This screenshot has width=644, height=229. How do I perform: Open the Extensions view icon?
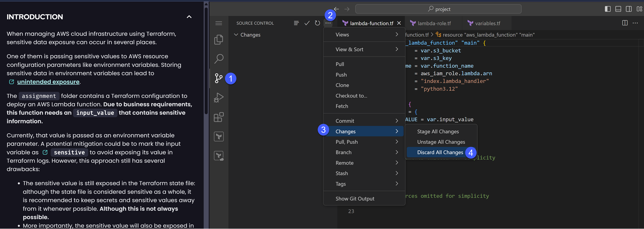point(219,117)
